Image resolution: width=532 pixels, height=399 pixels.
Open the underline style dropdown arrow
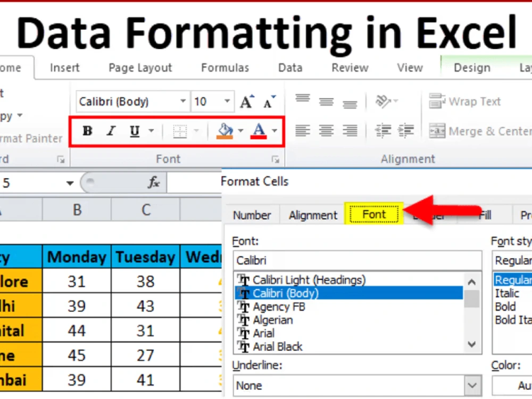151,131
